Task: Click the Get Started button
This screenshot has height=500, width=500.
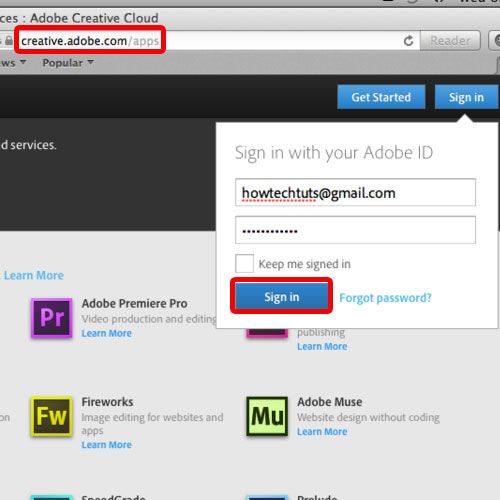Action: (381, 97)
